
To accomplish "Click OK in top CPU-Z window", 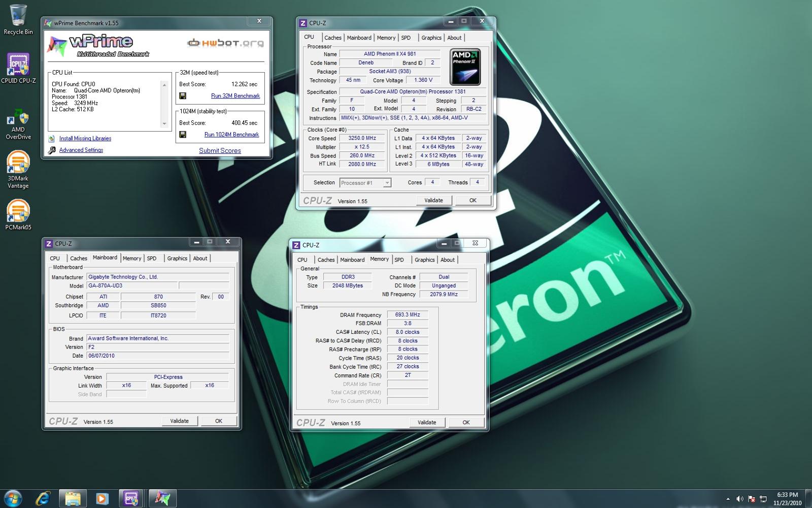I will 473,200.
